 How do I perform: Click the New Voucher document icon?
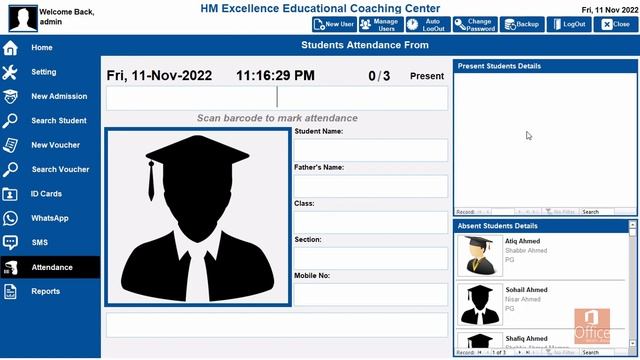[10, 145]
